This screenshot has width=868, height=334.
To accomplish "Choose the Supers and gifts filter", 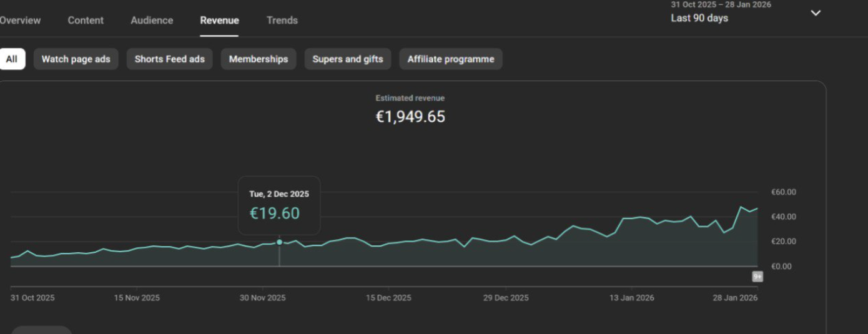I will click(x=347, y=59).
